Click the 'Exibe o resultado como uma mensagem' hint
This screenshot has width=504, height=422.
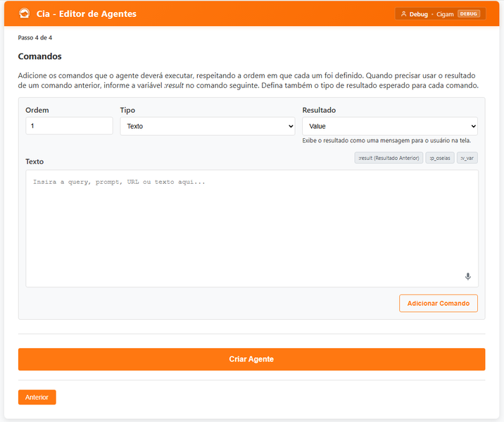point(386,141)
